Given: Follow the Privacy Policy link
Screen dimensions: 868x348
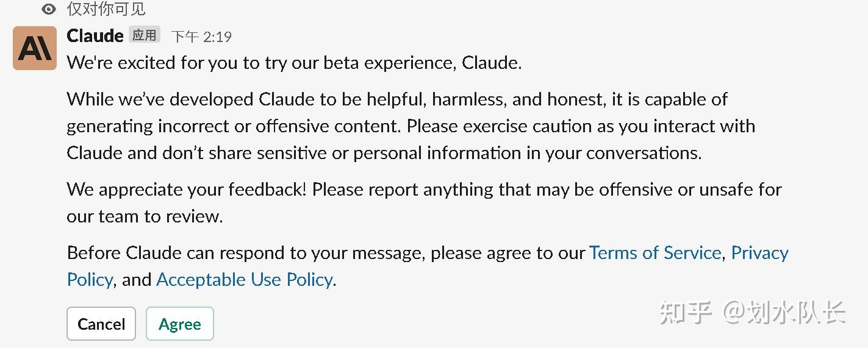Looking at the screenshot, I should (759, 253).
